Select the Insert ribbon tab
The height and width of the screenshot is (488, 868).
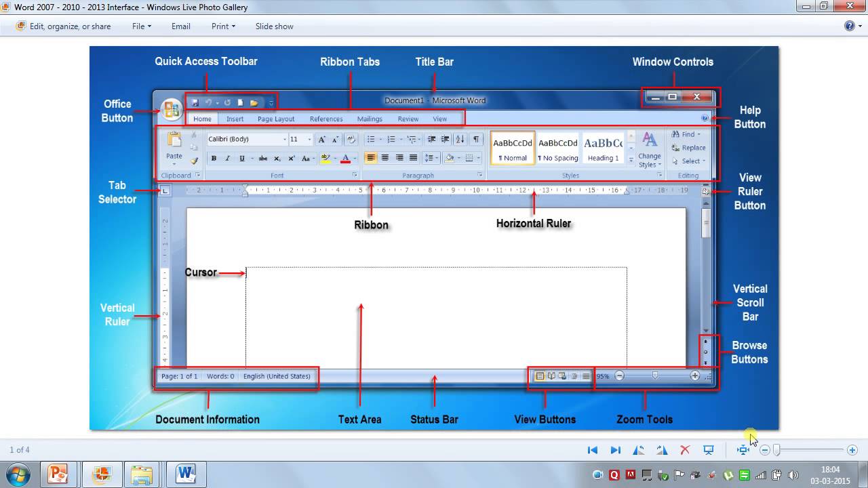point(235,119)
